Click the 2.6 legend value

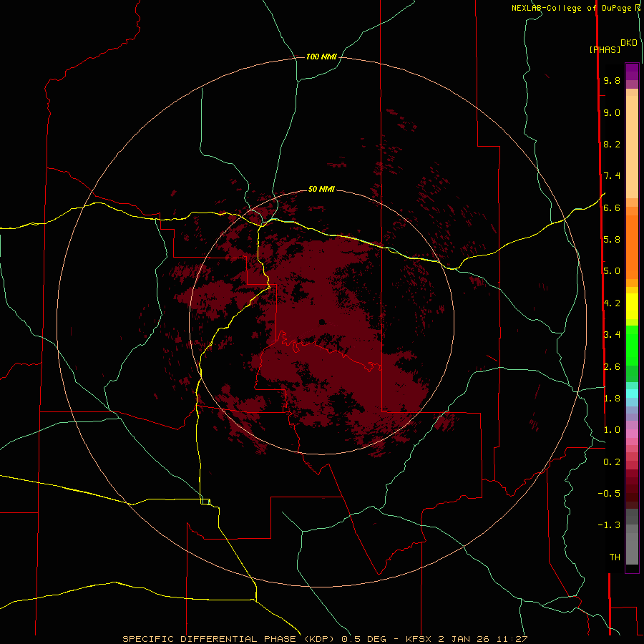(612, 367)
